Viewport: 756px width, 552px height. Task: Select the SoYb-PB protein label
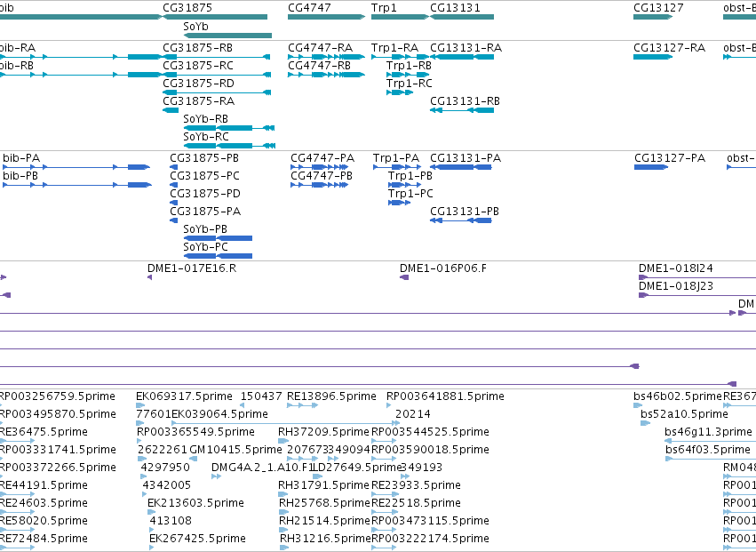pyautogui.click(x=205, y=229)
